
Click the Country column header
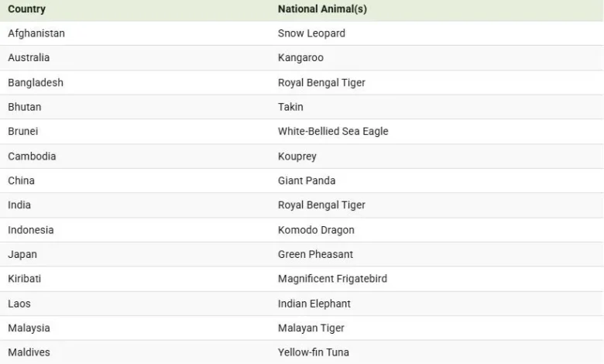point(26,9)
